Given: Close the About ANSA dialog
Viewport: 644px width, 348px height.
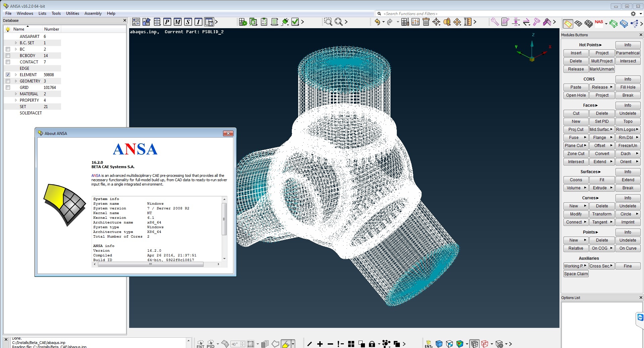Looking at the screenshot, I should coord(228,134).
